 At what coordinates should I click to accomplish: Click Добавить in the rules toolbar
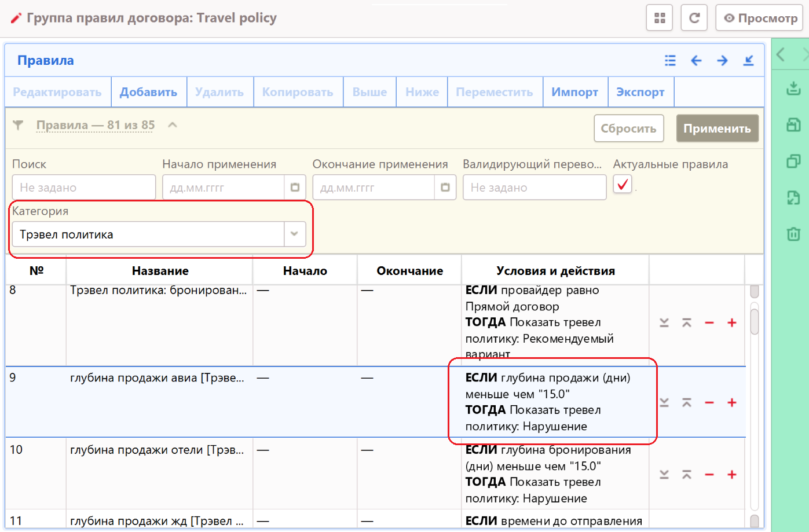(148, 92)
